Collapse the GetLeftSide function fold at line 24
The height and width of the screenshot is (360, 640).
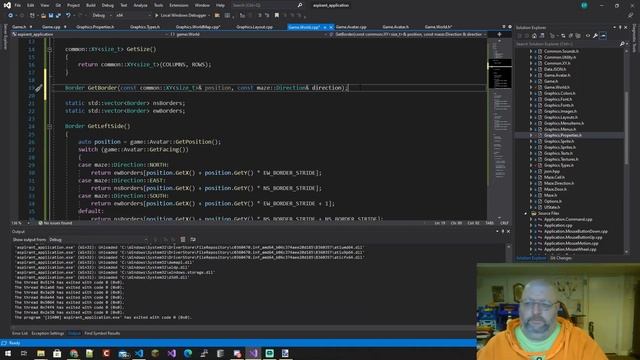coord(49,127)
